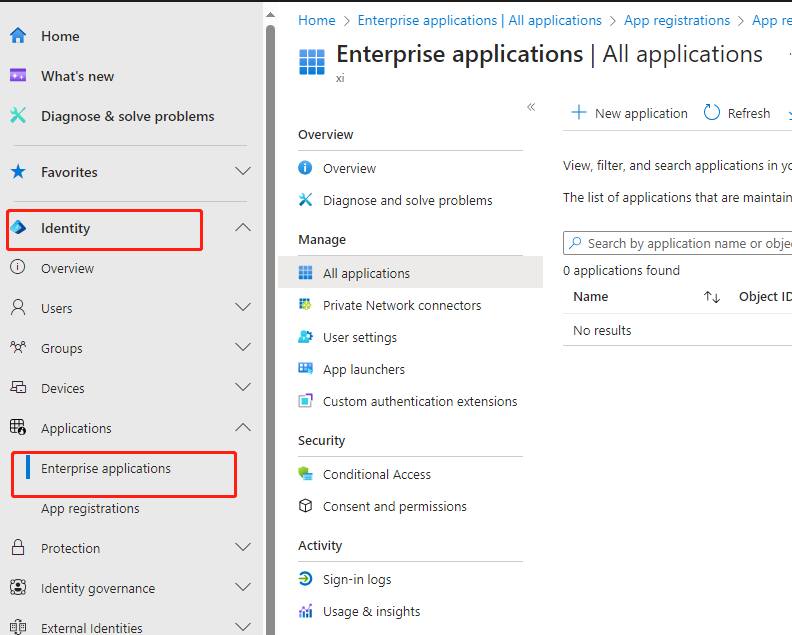
Task: Click the External Identities icon
Action: tap(18, 627)
